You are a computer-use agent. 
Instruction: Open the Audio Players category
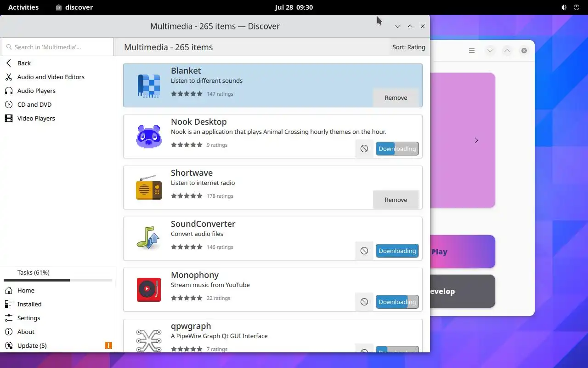pos(58,91)
